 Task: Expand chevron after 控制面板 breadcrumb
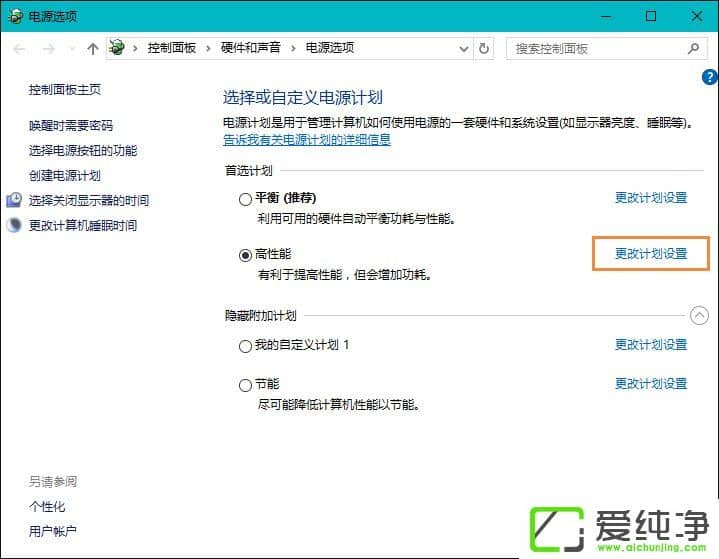208,48
